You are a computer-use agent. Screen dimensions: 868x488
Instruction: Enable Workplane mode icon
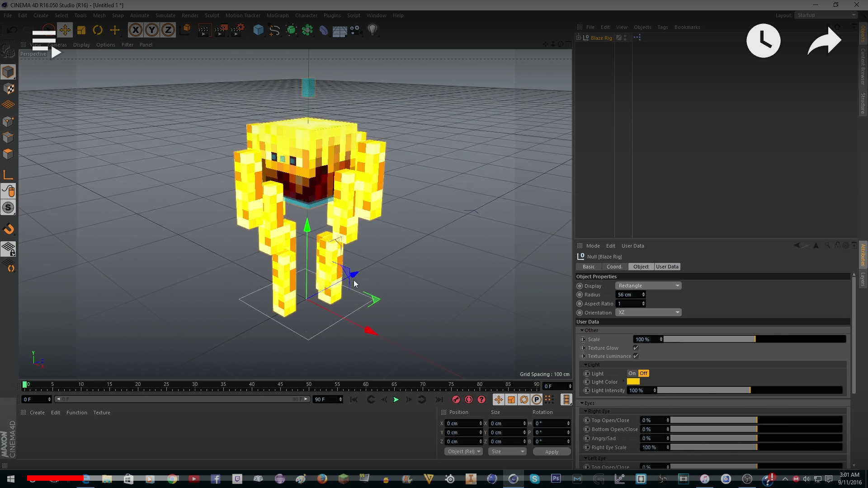tap(8, 105)
